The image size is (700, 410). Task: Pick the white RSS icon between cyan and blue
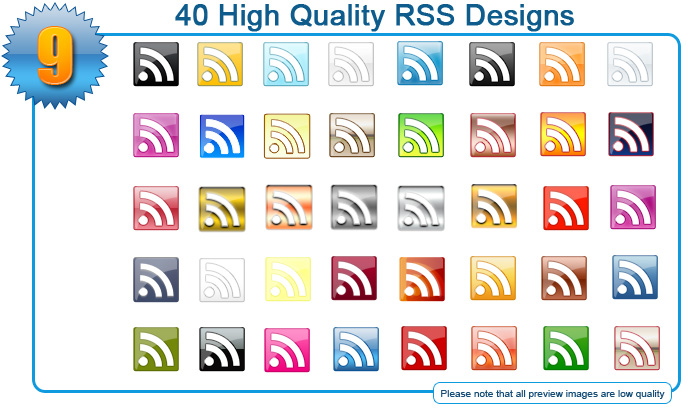point(351,64)
